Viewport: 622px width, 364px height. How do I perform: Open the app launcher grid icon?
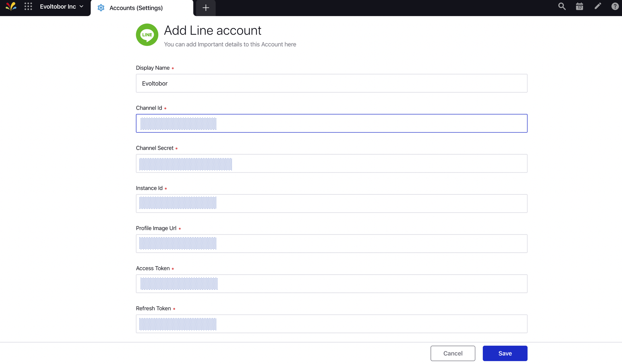28,7
